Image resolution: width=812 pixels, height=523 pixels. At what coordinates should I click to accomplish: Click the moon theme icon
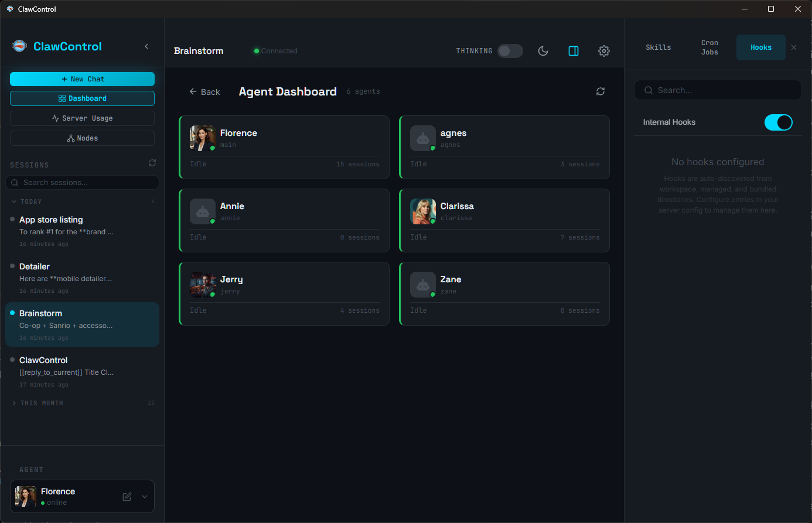543,51
